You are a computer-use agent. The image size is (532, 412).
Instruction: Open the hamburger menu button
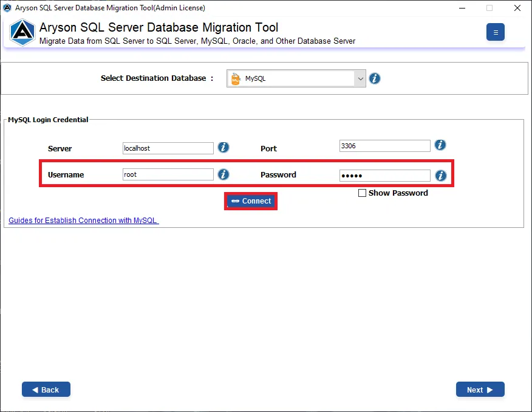click(x=496, y=32)
